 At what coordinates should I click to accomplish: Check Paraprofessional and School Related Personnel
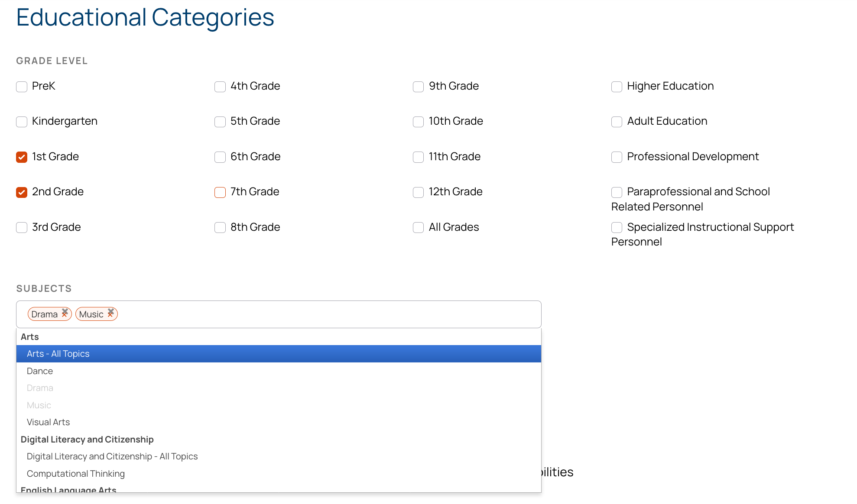point(617,192)
